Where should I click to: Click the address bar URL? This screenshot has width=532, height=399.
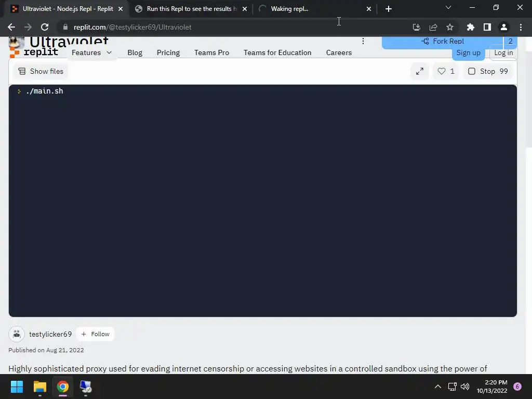[x=132, y=27]
